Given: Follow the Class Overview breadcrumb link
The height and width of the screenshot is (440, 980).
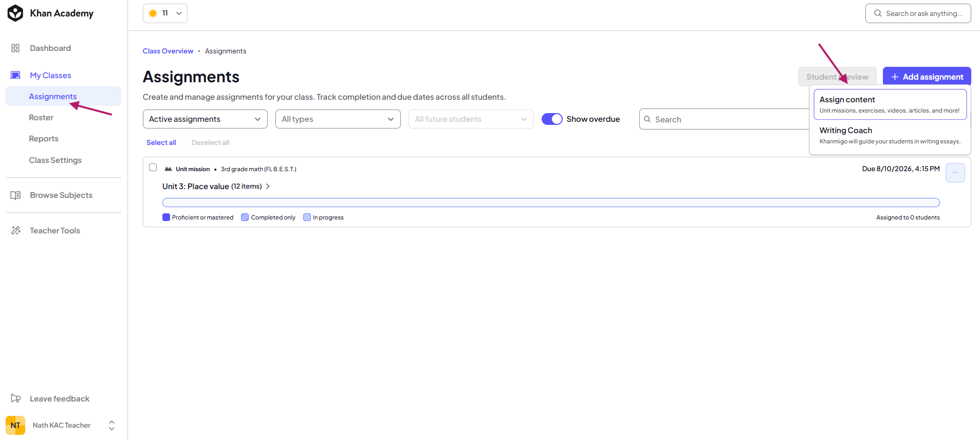Looking at the screenshot, I should pos(168,51).
